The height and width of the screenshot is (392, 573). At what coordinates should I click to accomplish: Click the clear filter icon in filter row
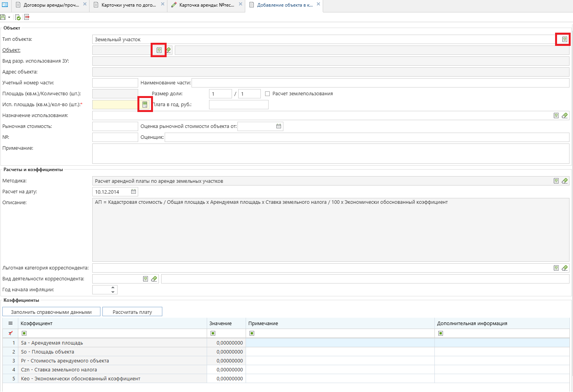coord(11,333)
